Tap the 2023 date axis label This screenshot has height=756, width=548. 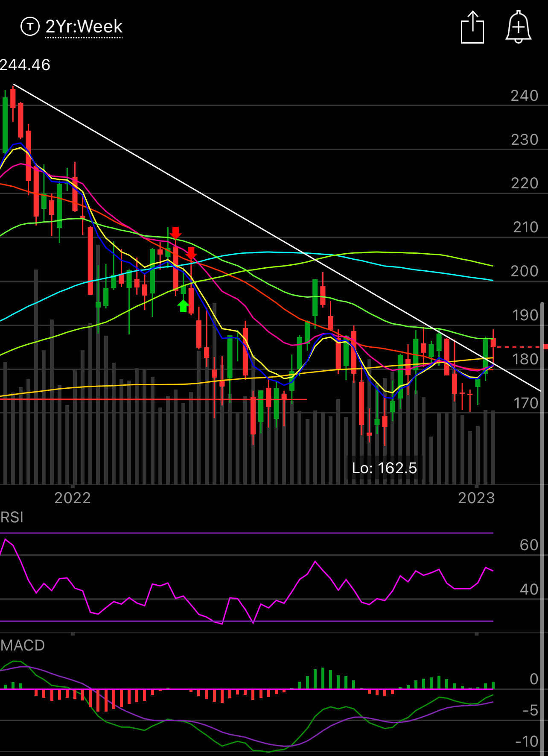(x=476, y=498)
